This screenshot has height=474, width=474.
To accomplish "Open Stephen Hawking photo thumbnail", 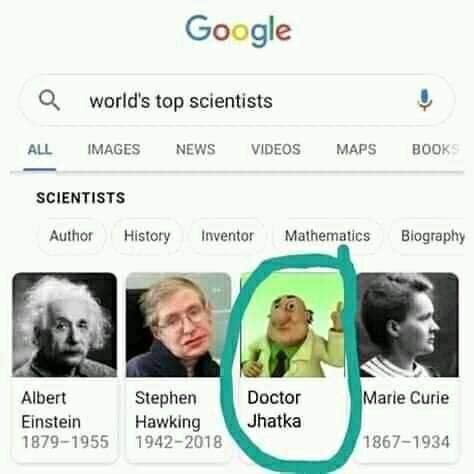I will coord(178,325).
